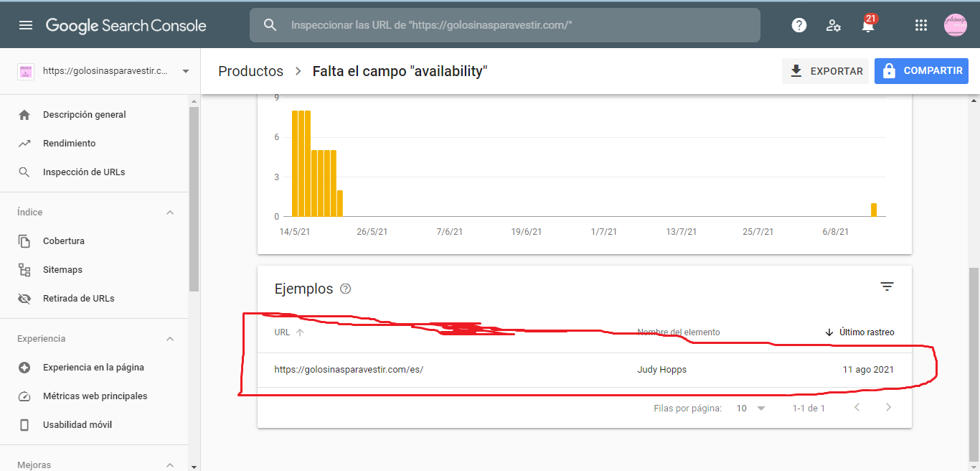Image resolution: width=980 pixels, height=471 pixels.
Task: Click the Nombre del elemento column header
Action: click(679, 332)
